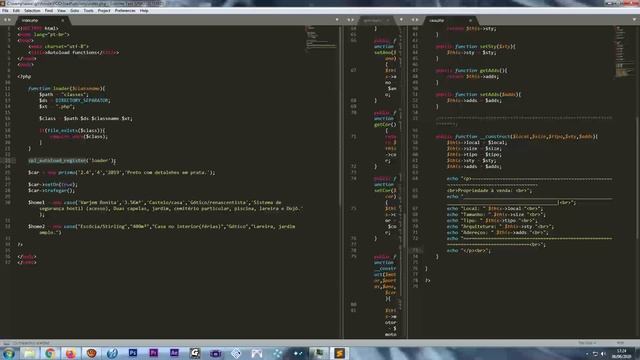Open the Project menu

[x=104, y=11]
